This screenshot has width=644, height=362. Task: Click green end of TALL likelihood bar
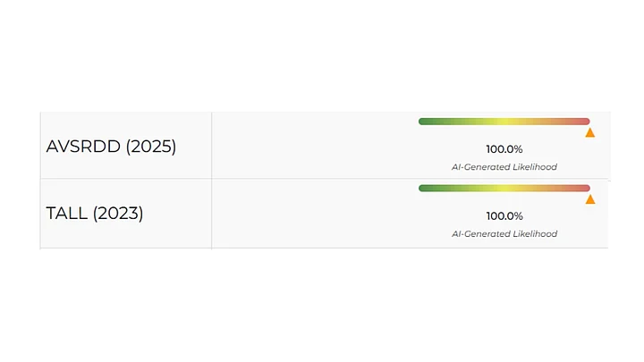point(428,189)
